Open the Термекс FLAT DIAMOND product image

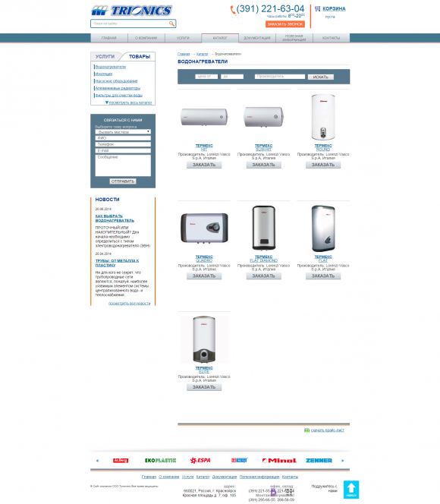264,228
